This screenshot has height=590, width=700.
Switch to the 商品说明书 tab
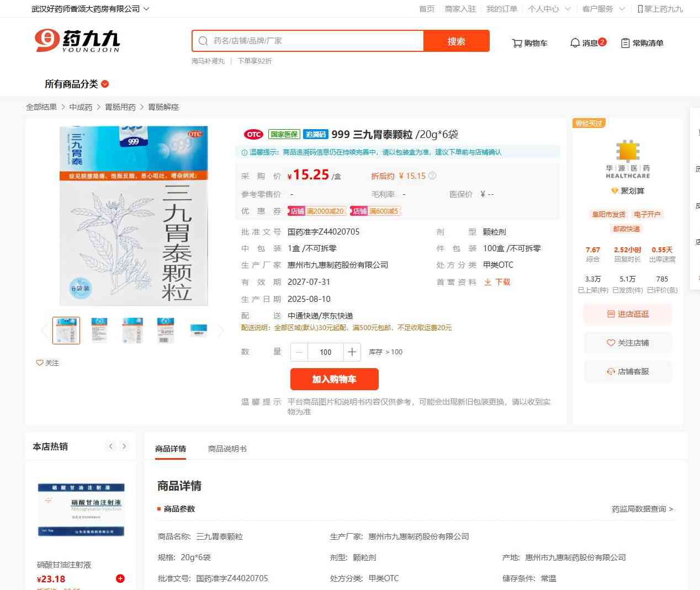pyautogui.click(x=227, y=449)
